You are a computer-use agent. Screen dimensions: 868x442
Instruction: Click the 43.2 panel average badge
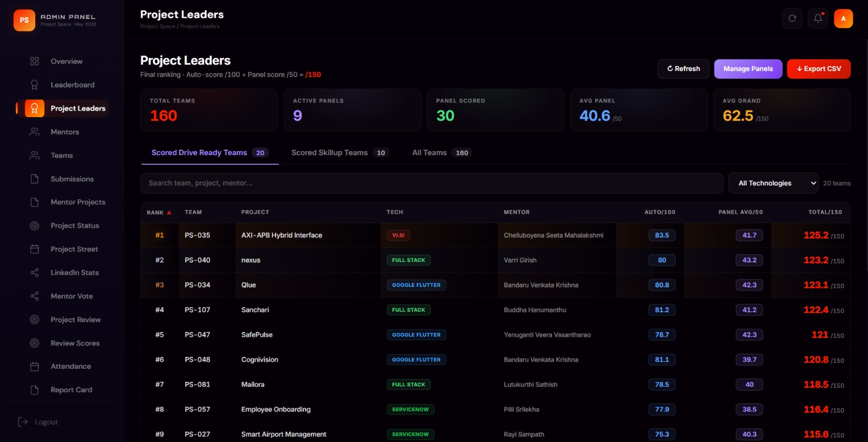pyautogui.click(x=749, y=260)
